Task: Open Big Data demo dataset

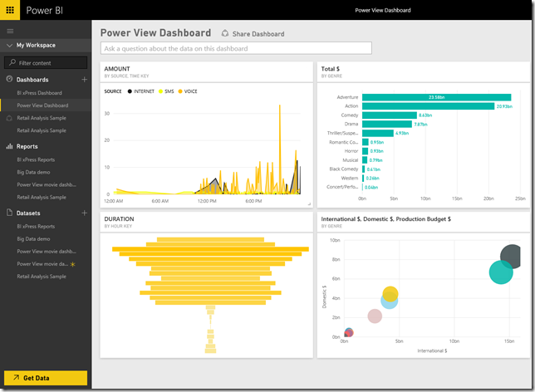Action: click(33, 239)
